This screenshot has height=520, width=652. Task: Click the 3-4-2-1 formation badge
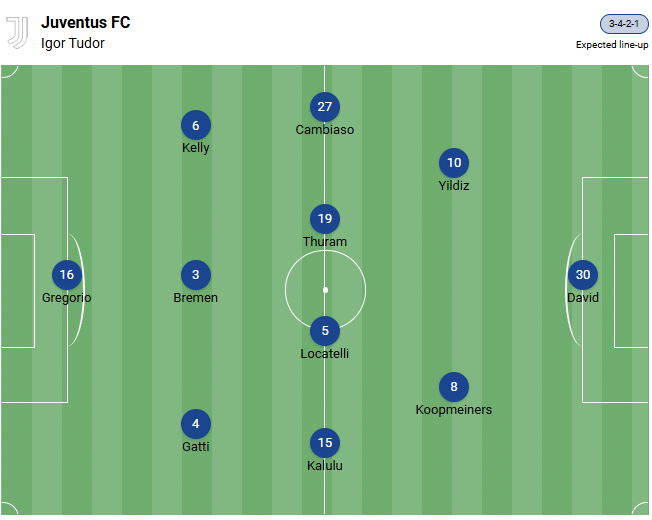point(624,24)
